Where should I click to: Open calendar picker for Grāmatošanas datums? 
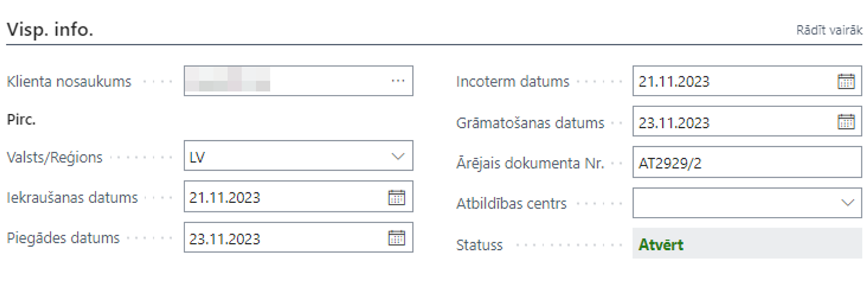[x=845, y=122]
